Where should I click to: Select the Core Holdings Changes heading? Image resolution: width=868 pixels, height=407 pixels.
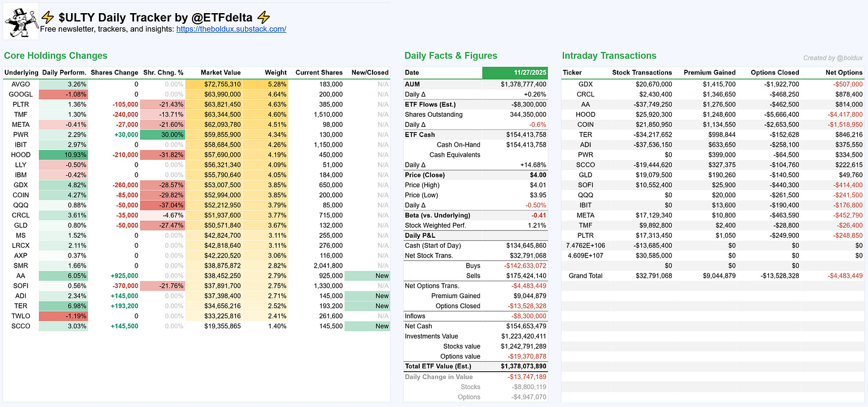[x=55, y=55]
